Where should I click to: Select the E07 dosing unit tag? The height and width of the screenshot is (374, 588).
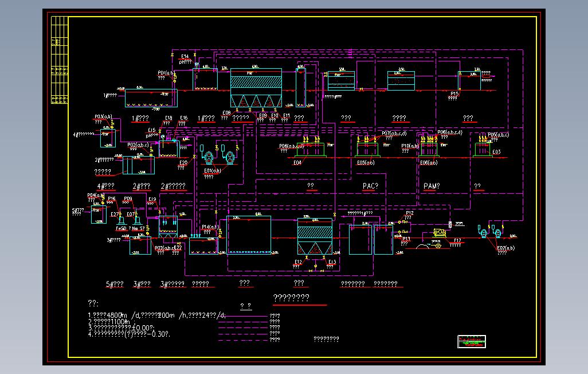pos(130,214)
